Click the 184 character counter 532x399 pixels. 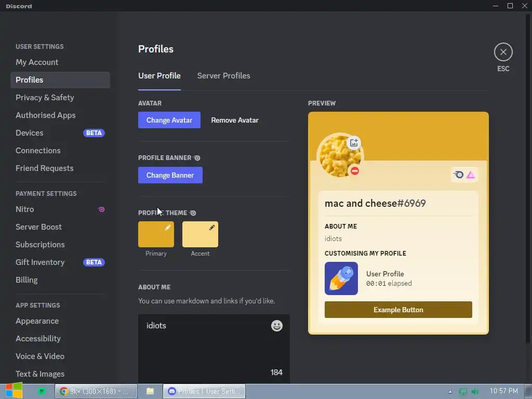276,372
